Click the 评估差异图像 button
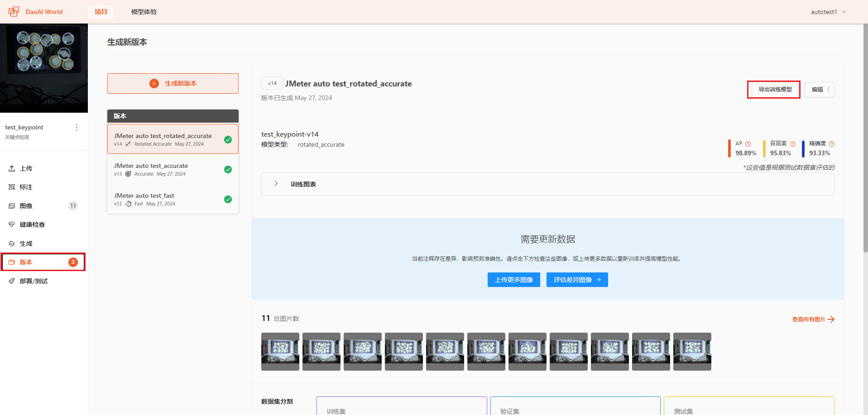This screenshot has height=415, width=868. click(577, 280)
